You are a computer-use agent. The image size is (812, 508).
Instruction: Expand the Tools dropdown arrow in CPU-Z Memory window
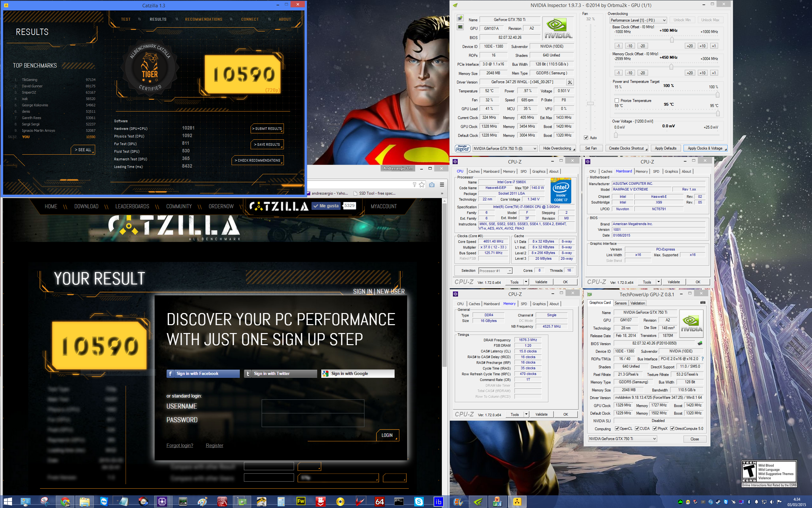tap(526, 414)
